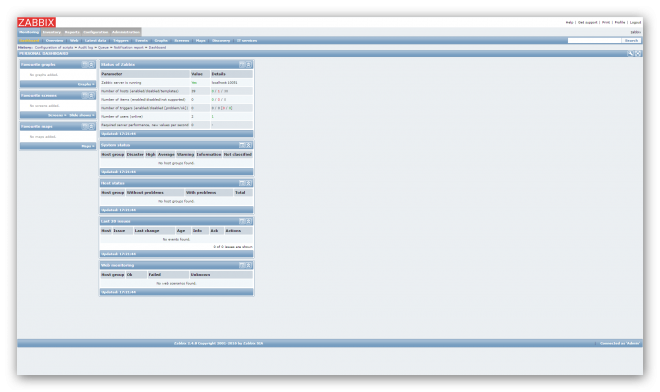The width and height of the screenshot is (660, 392).
Task: Open the Favourite maps widget menu icon
Action: click(x=85, y=126)
